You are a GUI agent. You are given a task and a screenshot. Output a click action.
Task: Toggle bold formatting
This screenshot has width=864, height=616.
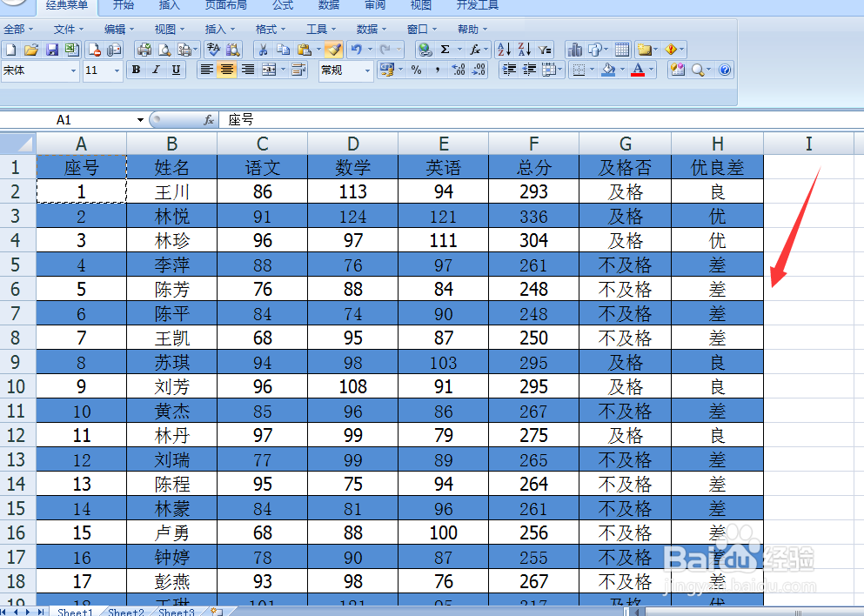tap(136, 70)
